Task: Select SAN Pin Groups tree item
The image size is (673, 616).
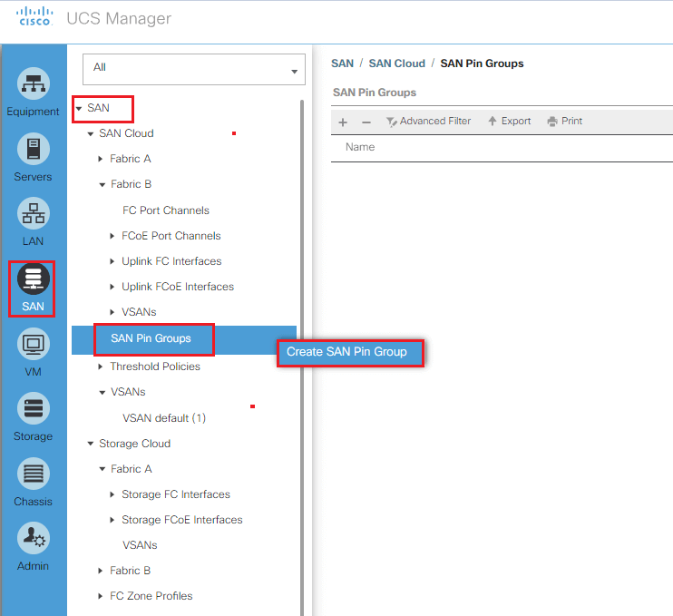Action: point(151,338)
